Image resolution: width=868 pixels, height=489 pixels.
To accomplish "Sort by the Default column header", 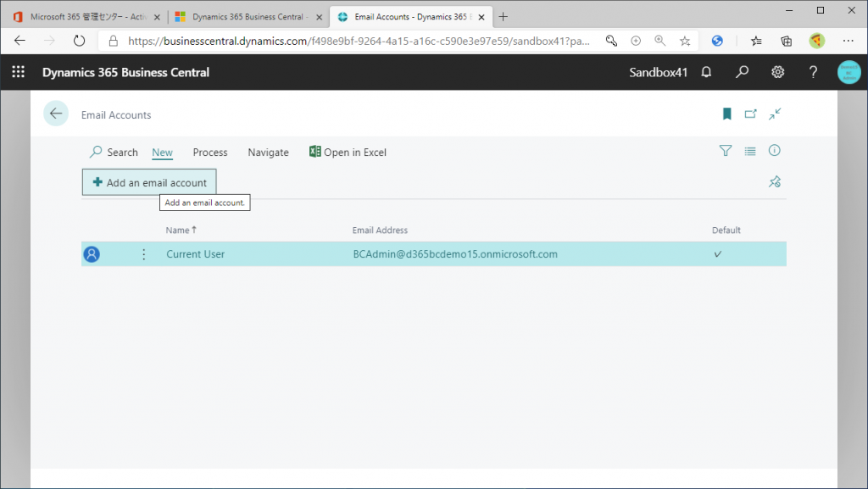I will (x=726, y=231).
